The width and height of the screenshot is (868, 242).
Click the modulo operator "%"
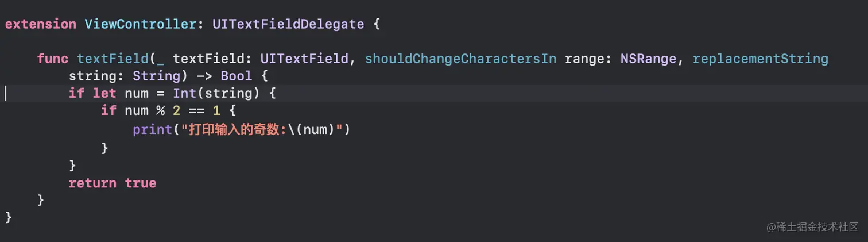click(x=161, y=110)
